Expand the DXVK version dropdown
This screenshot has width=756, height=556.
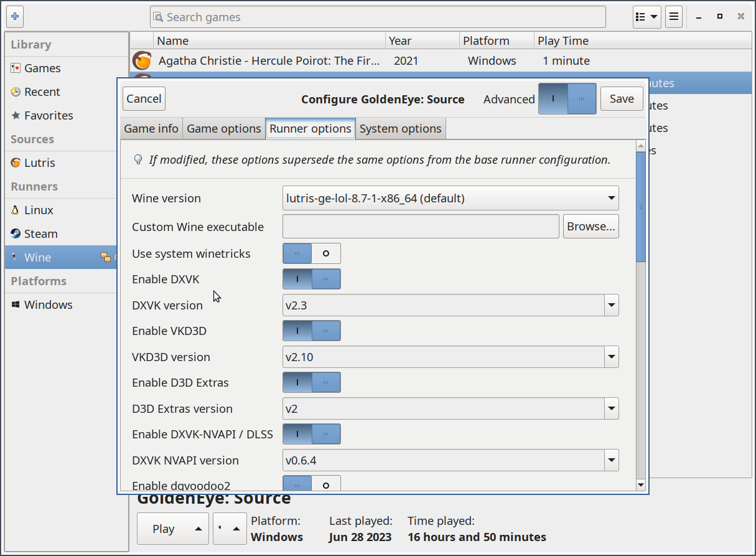[x=450, y=305]
